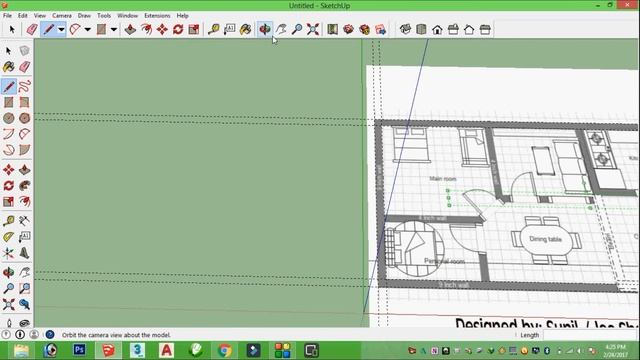Open the Line tool dropdown arrow
The height and width of the screenshot is (360, 640).
[x=61, y=29]
